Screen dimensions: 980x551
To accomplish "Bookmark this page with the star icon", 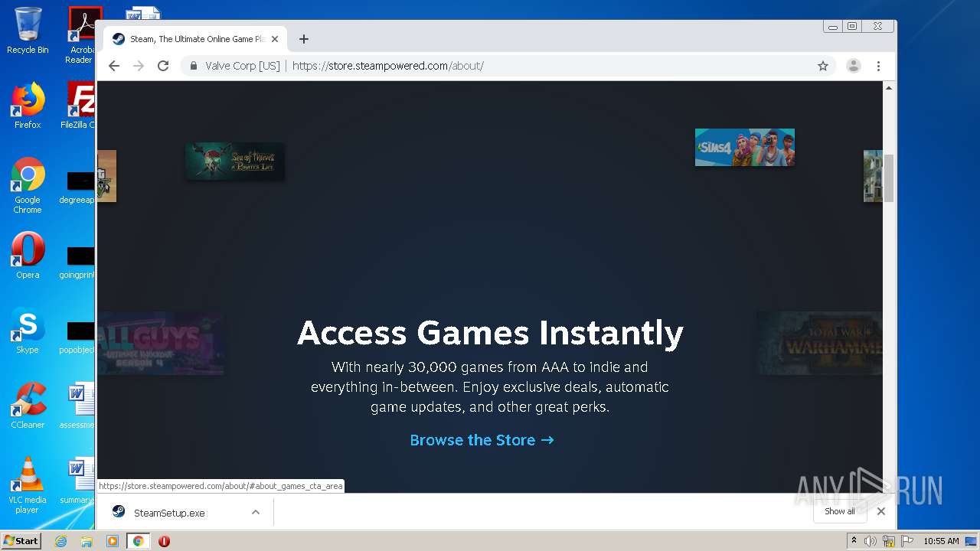I will point(823,66).
